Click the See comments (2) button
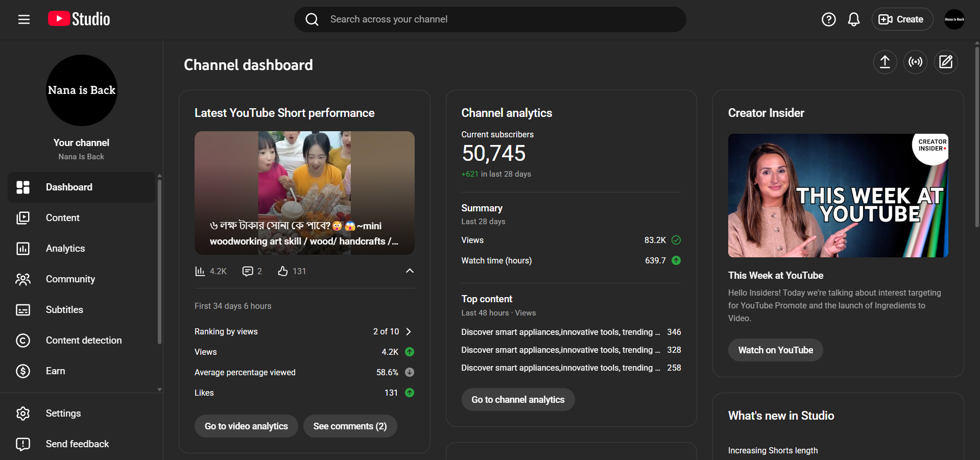 (350, 426)
